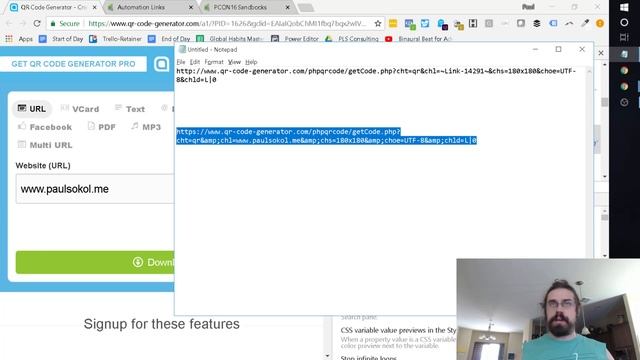Close the PCON16 Sandbooks tab
The height and width of the screenshot is (360, 640).
coord(287,7)
